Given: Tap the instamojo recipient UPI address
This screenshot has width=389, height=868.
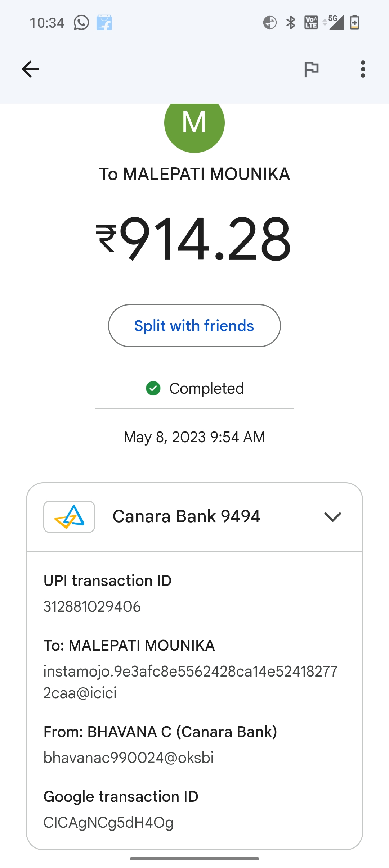Looking at the screenshot, I should tap(190, 682).
